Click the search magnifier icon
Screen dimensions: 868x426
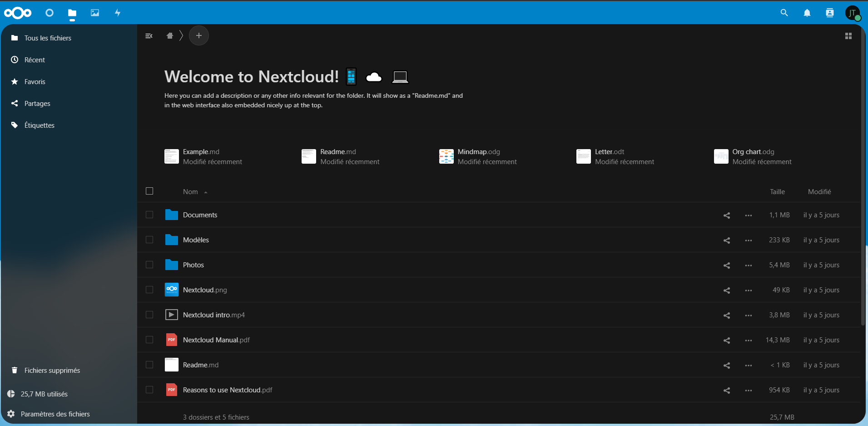[784, 13]
